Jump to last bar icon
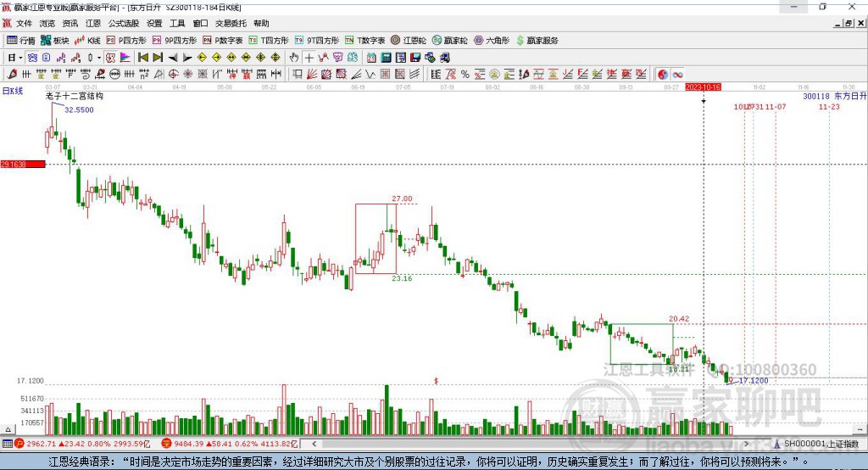 point(158,58)
